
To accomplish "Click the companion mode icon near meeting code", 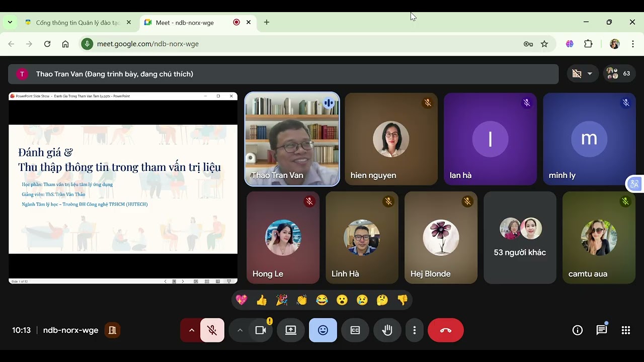I will coord(112,330).
